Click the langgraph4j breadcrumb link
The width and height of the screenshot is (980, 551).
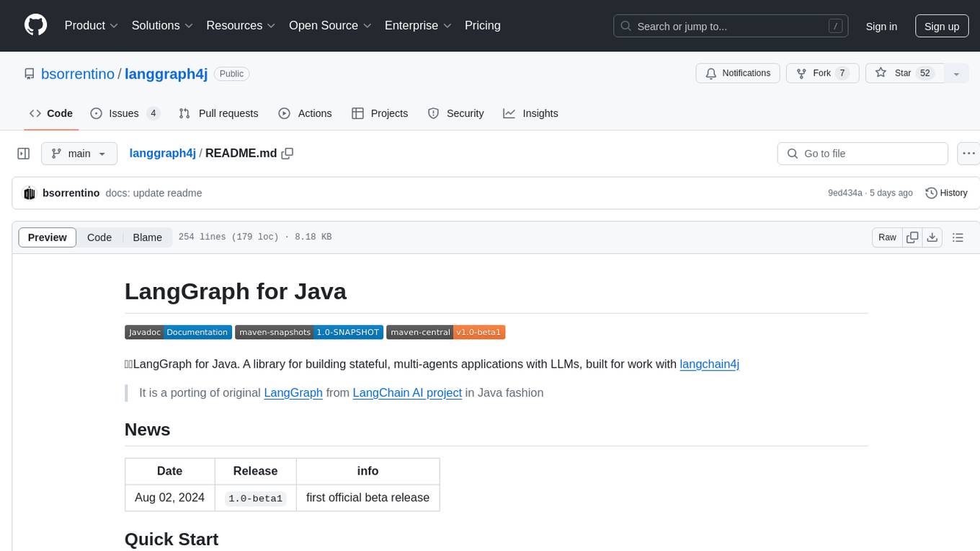[x=163, y=154]
